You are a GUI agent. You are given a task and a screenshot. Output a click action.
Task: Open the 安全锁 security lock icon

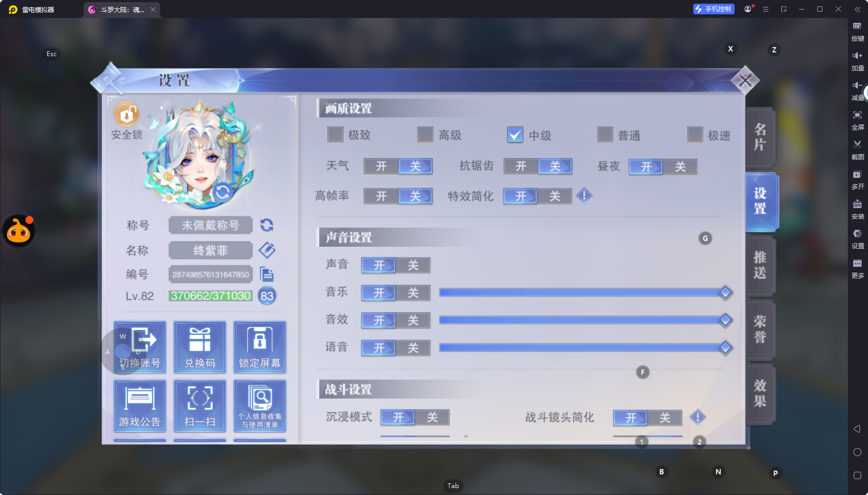pos(126,114)
